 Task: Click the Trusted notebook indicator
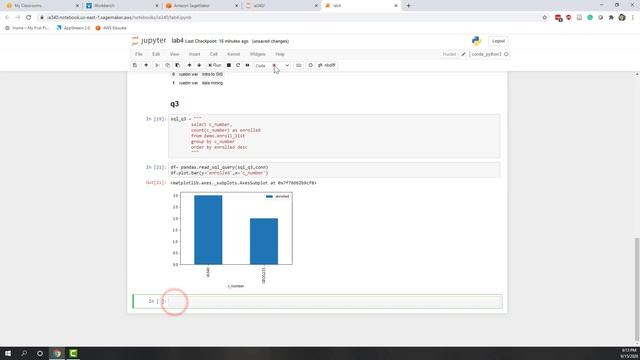click(449, 54)
